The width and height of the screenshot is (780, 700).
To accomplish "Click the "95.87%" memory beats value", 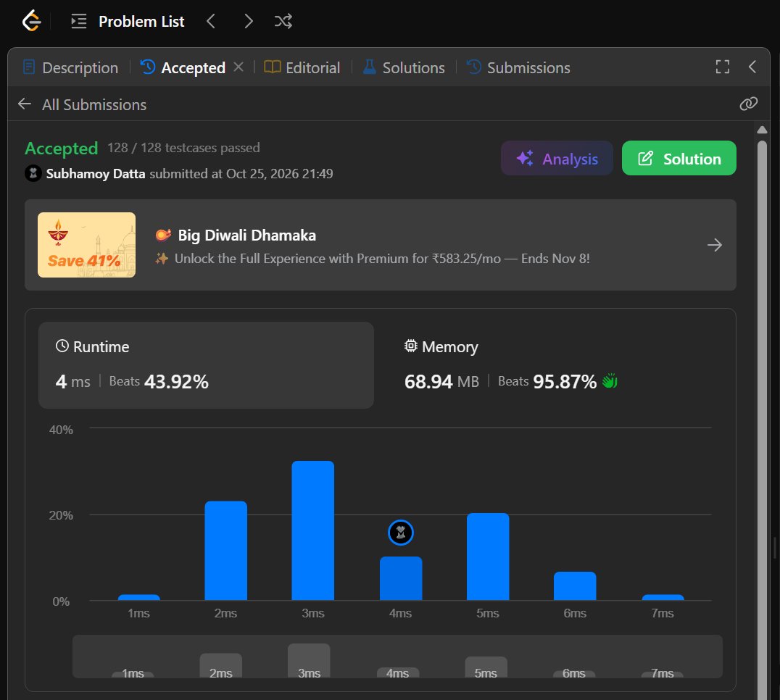I will coord(565,381).
